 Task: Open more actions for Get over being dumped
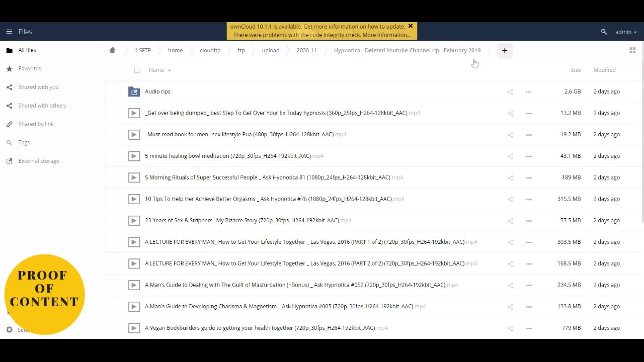pyautogui.click(x=528, y=113)
